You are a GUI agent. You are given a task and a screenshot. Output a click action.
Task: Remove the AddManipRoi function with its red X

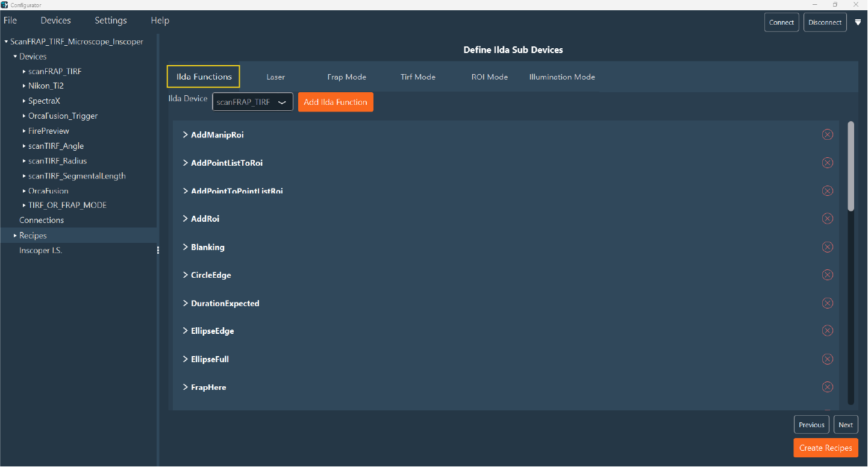pos(827,134)
